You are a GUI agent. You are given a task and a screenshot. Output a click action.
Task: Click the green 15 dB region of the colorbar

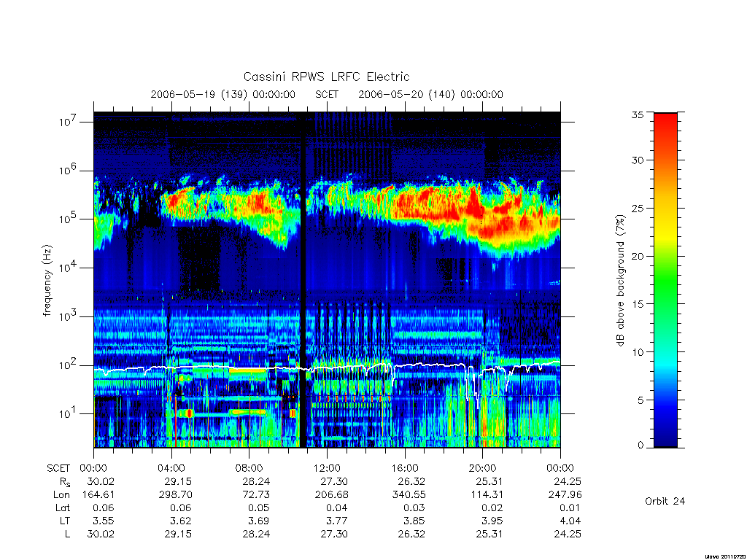pos(665,303)
